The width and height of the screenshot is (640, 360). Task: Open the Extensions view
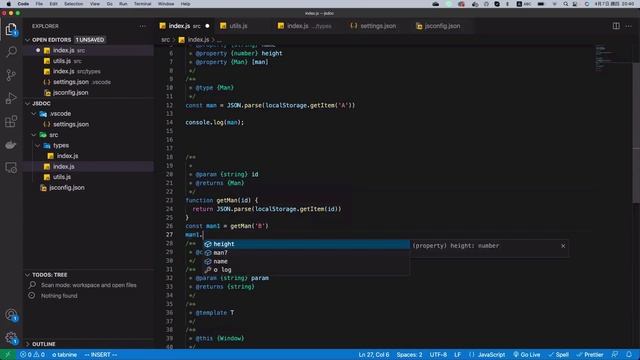(x=11, y=121)
